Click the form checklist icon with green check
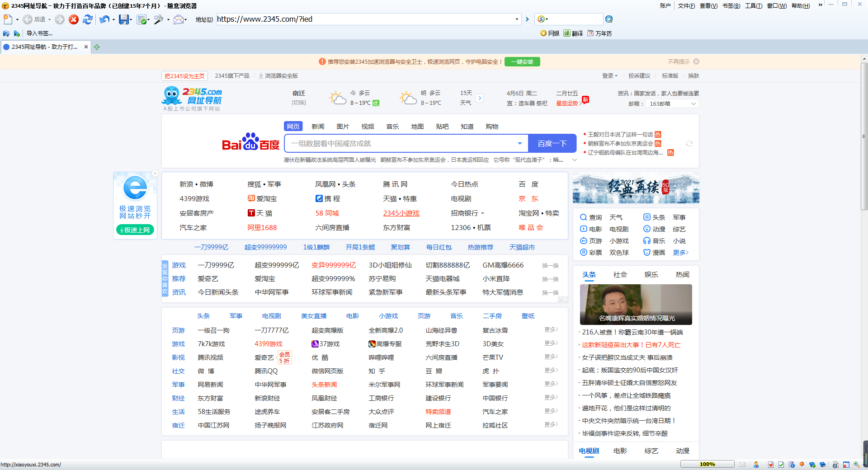The image size is (868, 470). 142,19
